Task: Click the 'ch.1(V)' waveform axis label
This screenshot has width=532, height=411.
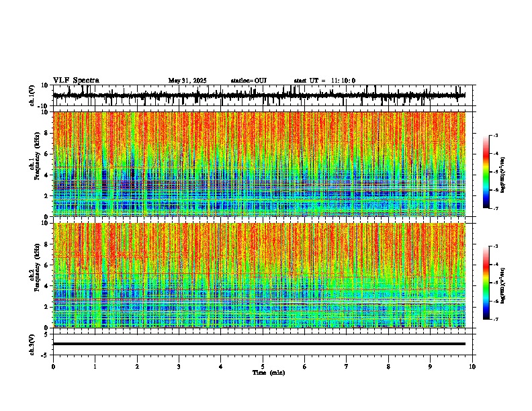Action: click(x=32, y=95)
